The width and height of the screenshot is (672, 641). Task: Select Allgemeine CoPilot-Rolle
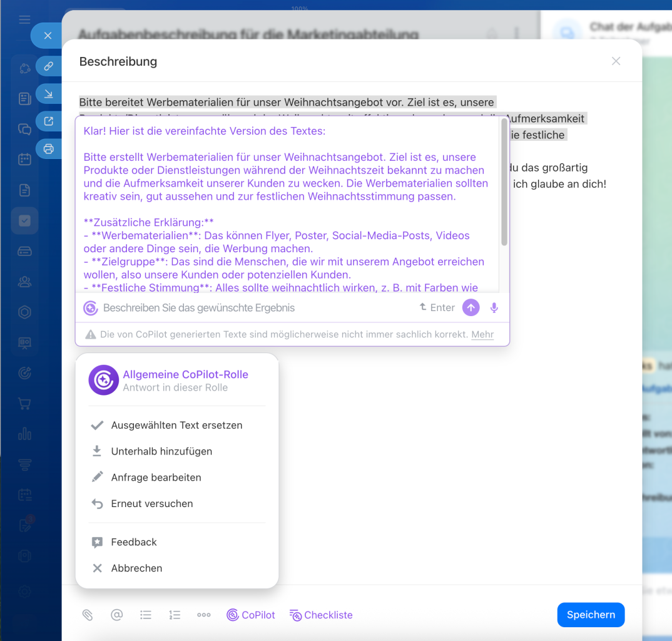[x=176, y=381]
